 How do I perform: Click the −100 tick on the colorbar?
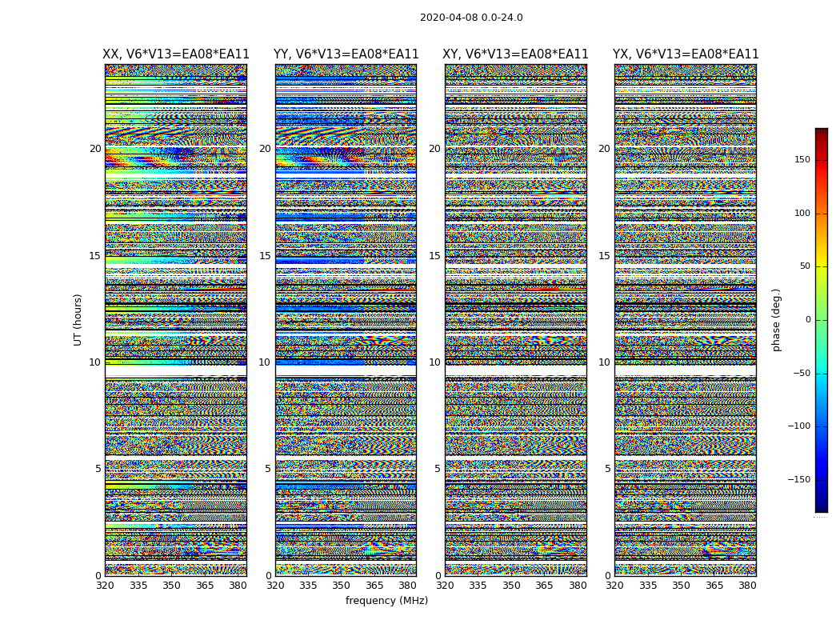coord(799,426)
